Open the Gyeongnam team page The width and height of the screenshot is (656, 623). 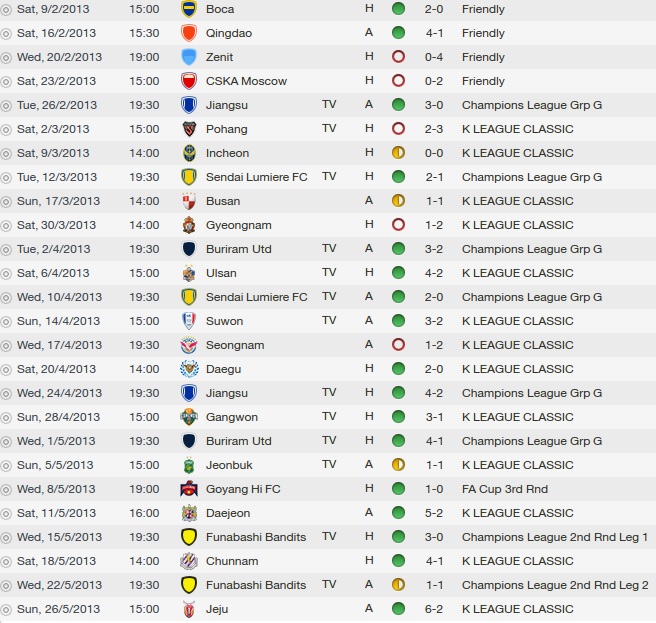coord(236,225)
